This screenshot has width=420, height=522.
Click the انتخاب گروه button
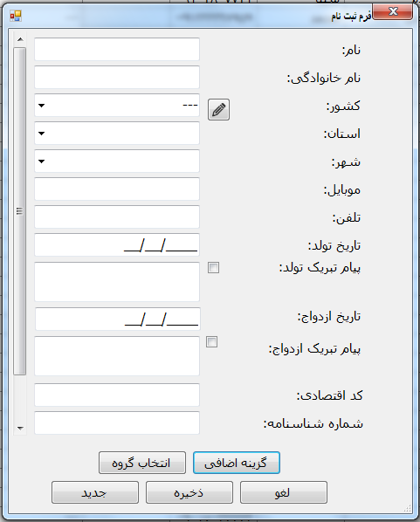tap(141, 463)
